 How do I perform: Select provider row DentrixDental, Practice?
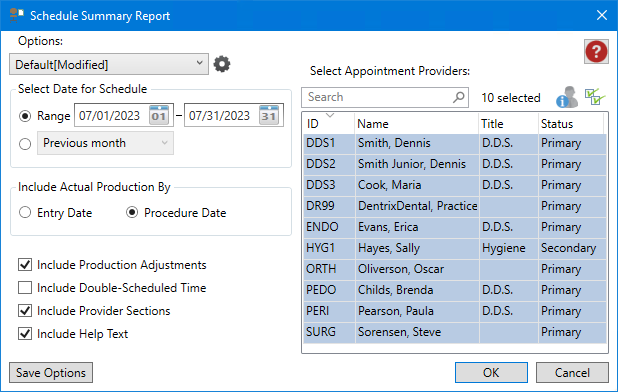pos(455,206)
